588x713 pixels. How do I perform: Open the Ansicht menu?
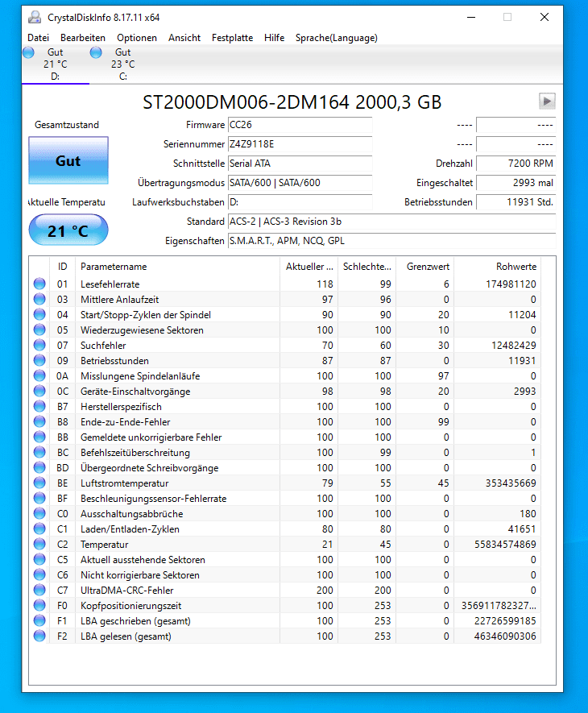(184, 38)
